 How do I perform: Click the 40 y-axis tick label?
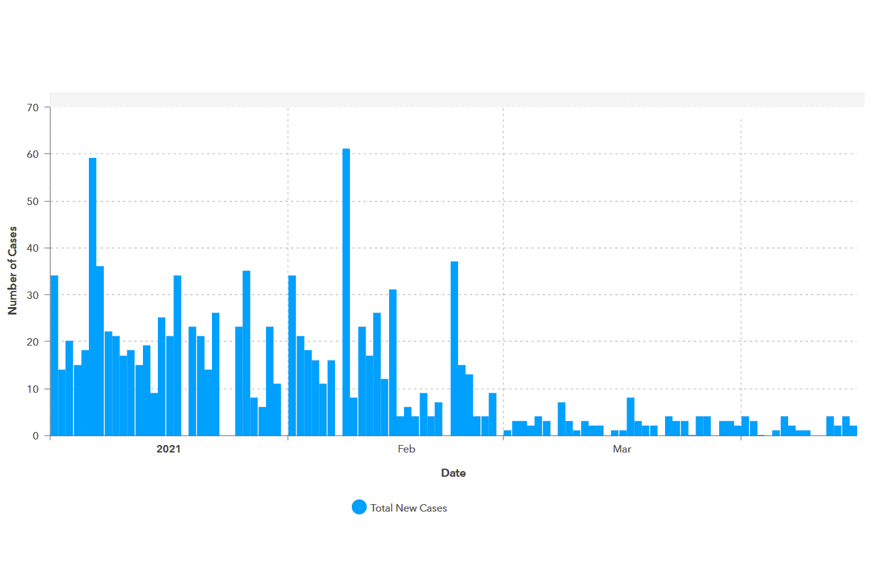click(x=32, y=248)
